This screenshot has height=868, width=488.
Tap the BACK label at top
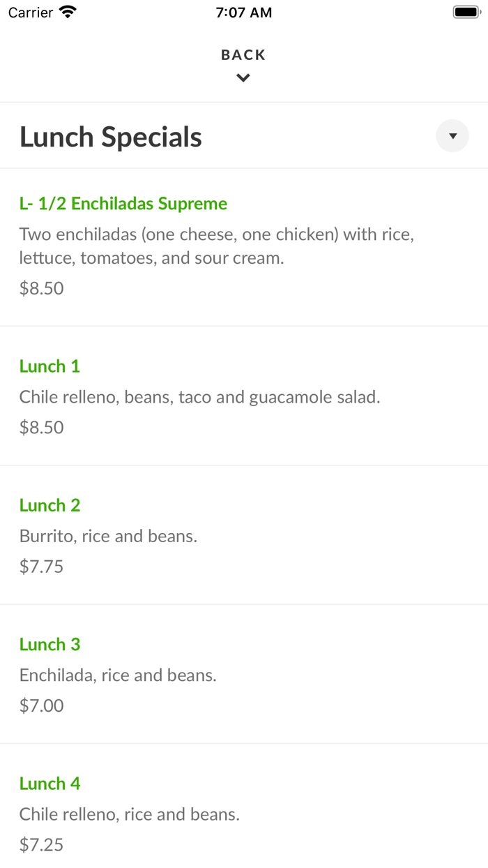[243, 55]
